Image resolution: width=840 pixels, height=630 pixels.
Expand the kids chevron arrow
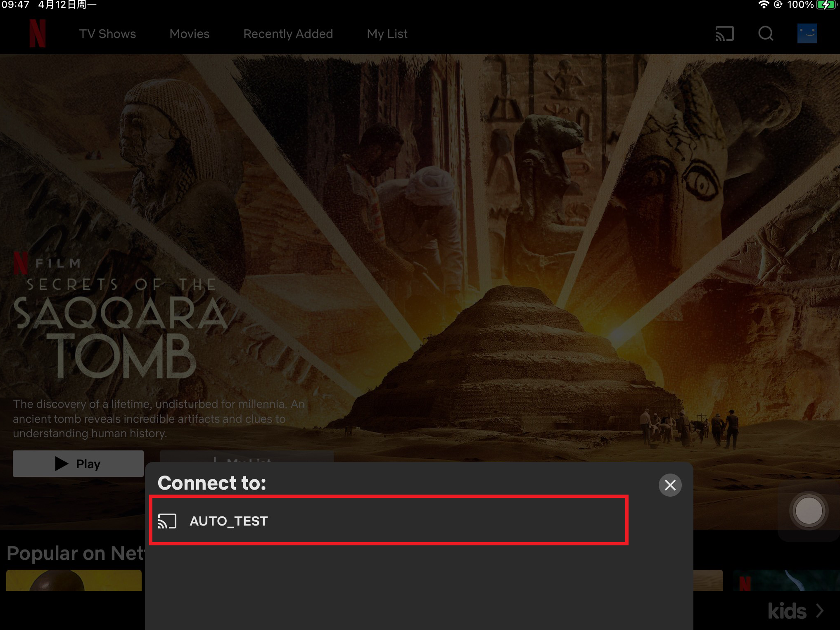pyautogui.click(x=820, y=611)
